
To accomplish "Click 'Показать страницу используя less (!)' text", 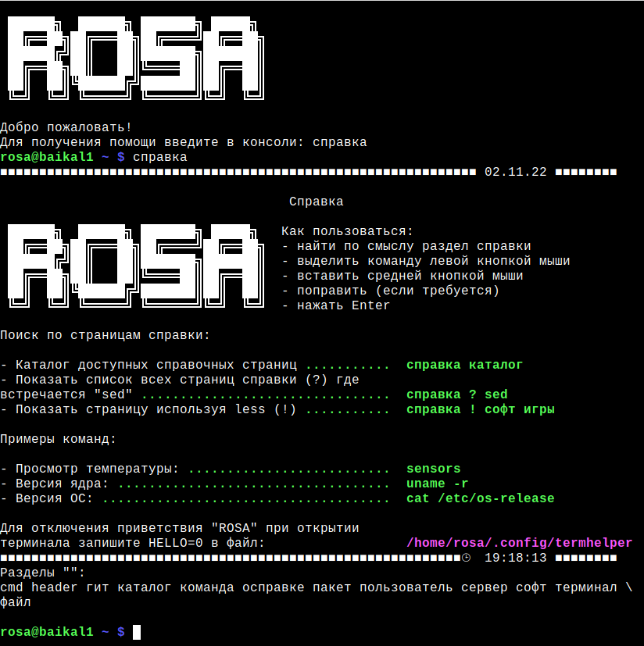I will [x=156, y=409].
